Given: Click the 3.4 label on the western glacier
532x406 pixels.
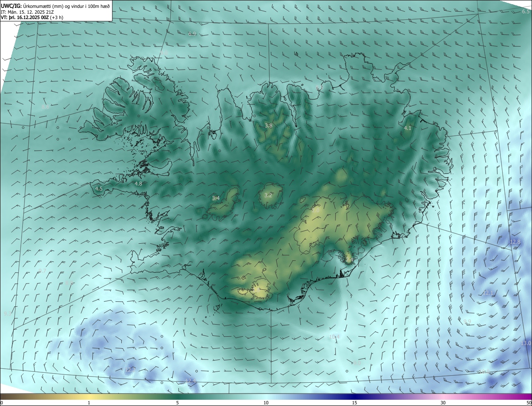Looking at the screenshot, I should (x=216, y=198).
